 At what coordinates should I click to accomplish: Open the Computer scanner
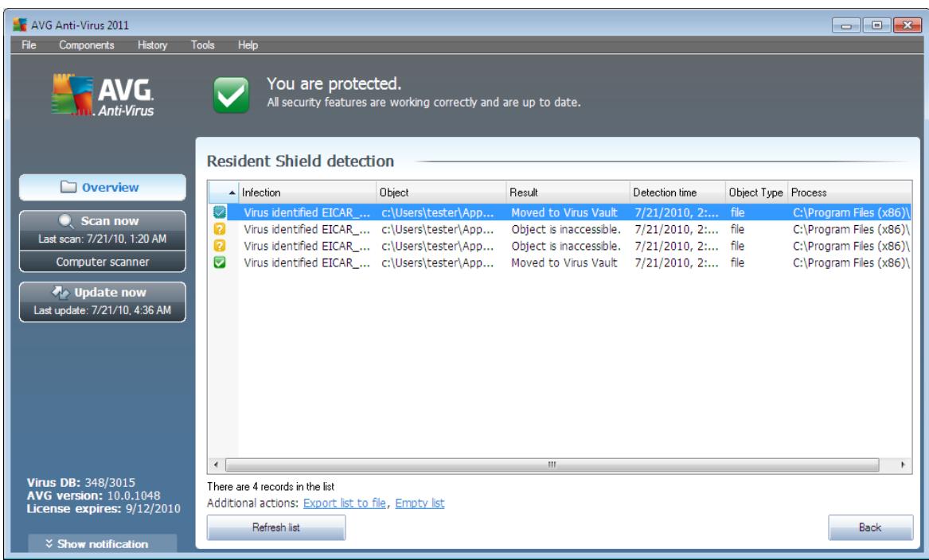[103, 262]
